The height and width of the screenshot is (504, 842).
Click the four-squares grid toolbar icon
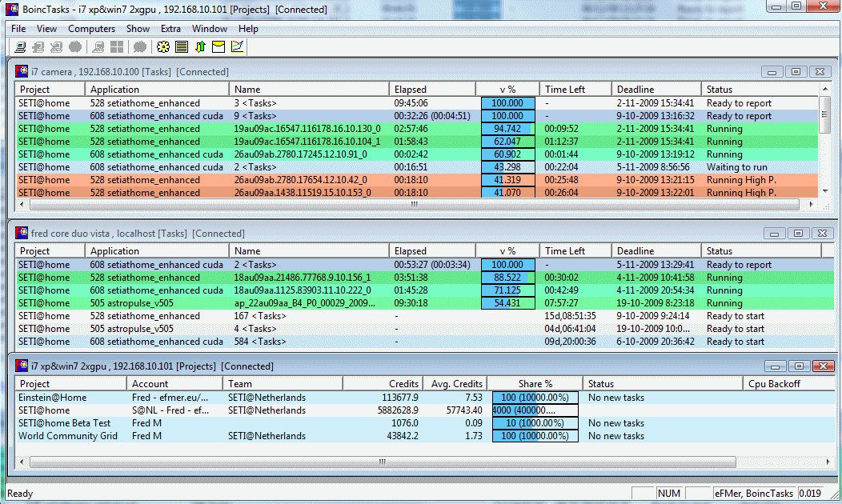[117, 47]
